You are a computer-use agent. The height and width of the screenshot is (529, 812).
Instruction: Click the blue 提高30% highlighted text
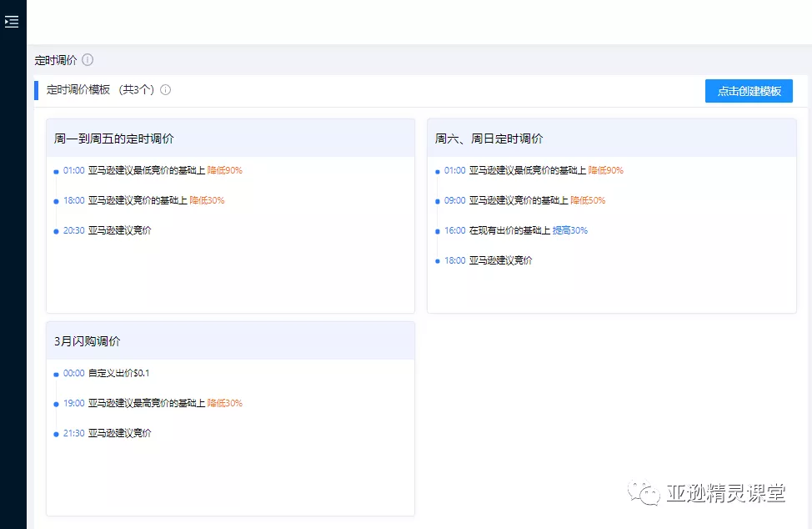572,229
